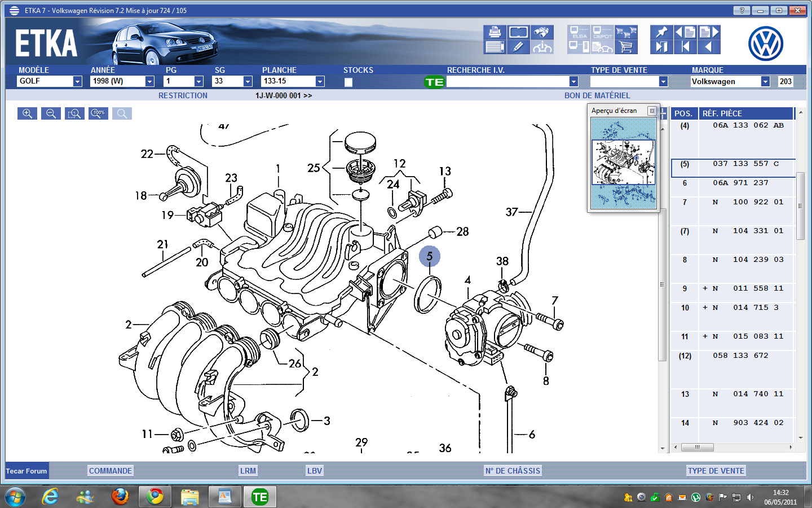Close the Aperçu d'écran preview panel
The width and height of the screenshot is (812, 508).
coord(652,111)
